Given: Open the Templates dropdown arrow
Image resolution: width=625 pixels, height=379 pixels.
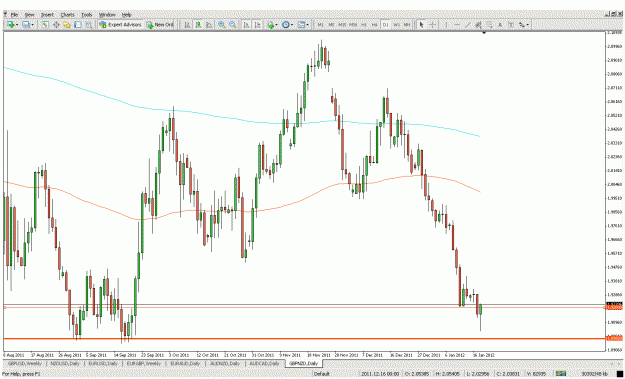Looking at the screenshot, I should [x=308, y=25].
